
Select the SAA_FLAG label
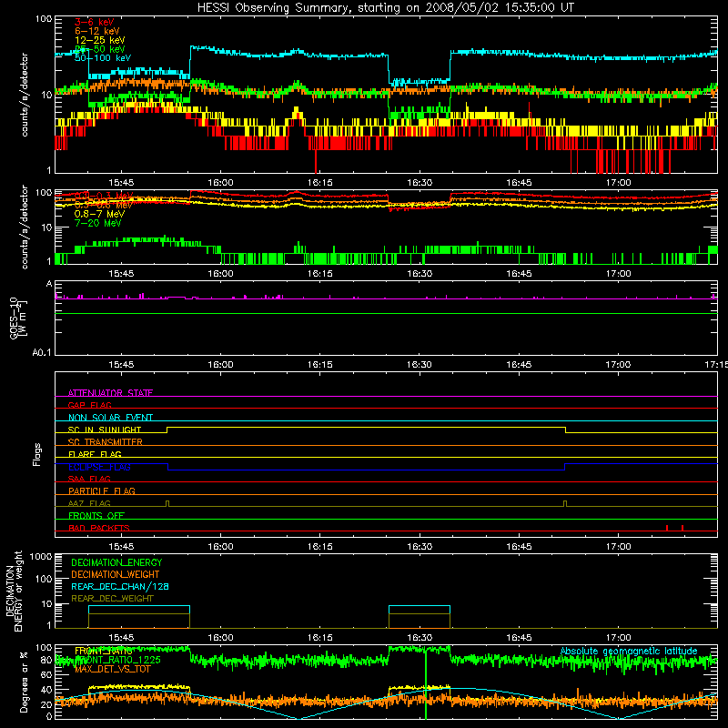(89, 479)
